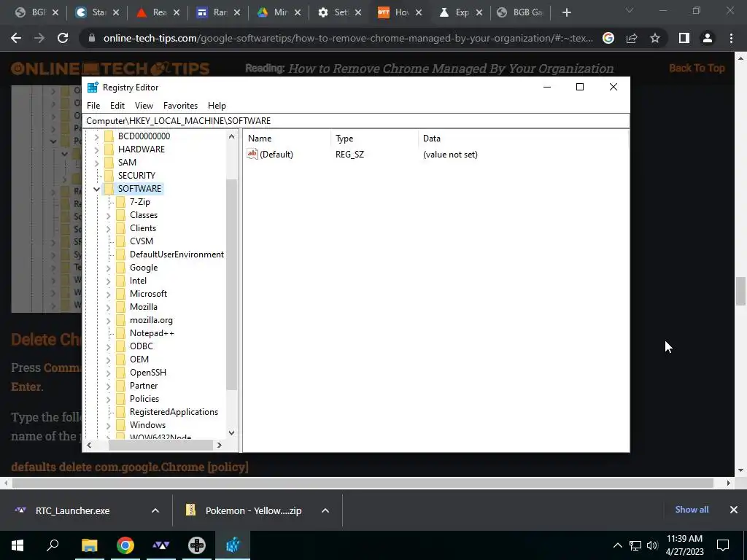
Task: Click Chrome icon on taskbar
Action: pyautogui.click(x=125, y=545)
